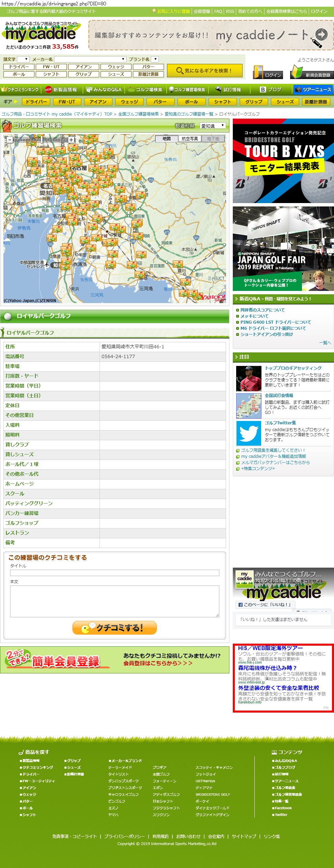Zoom in the map with plus button

point(71,140)
